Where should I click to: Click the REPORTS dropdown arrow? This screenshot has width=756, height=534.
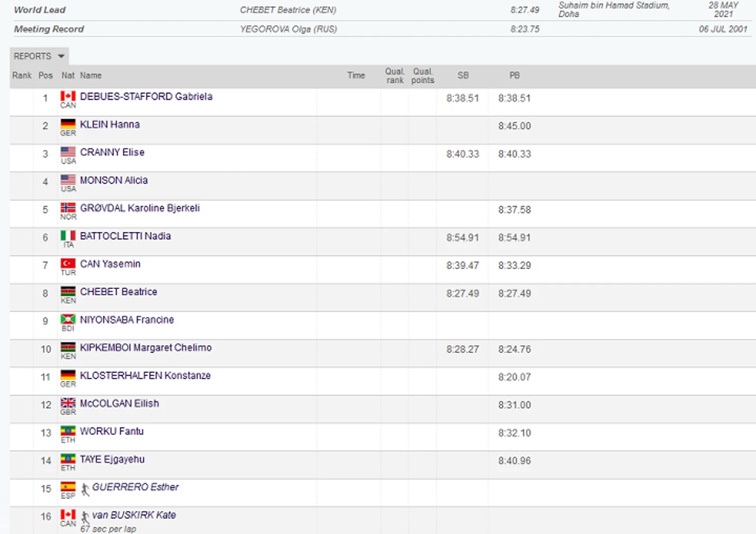pos(61,56)
